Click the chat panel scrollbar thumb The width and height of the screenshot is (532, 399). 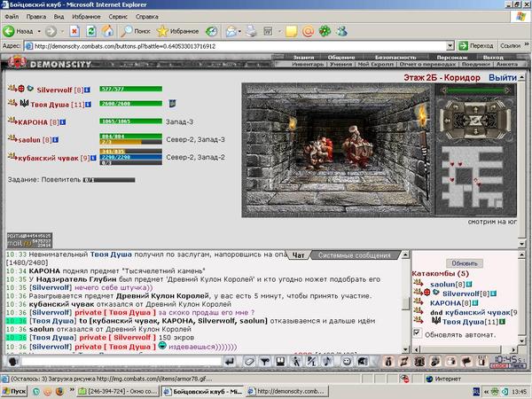(x=405, y=303)
